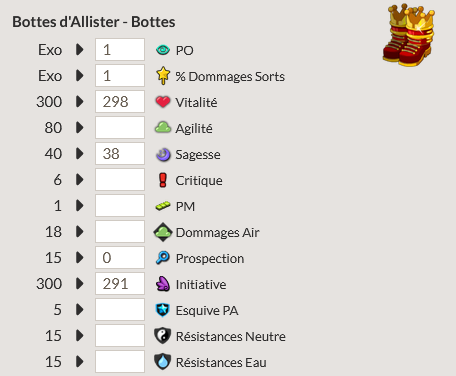Click the PO eye icon

(163, 50)
